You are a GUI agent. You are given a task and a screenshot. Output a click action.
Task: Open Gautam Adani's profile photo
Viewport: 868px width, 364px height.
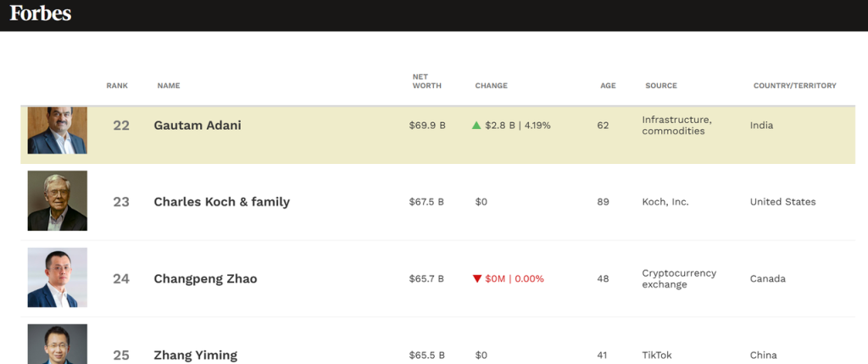[x=57, y=131]
